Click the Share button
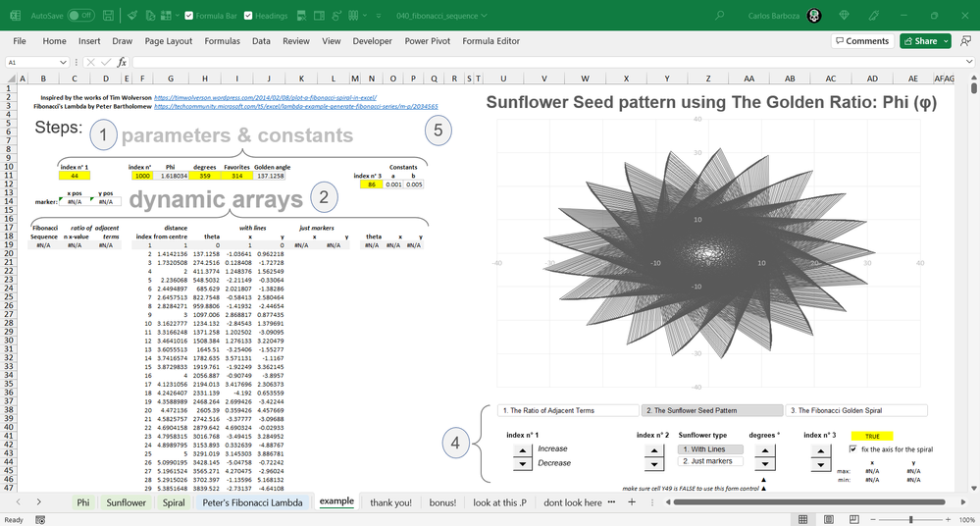 920,40
